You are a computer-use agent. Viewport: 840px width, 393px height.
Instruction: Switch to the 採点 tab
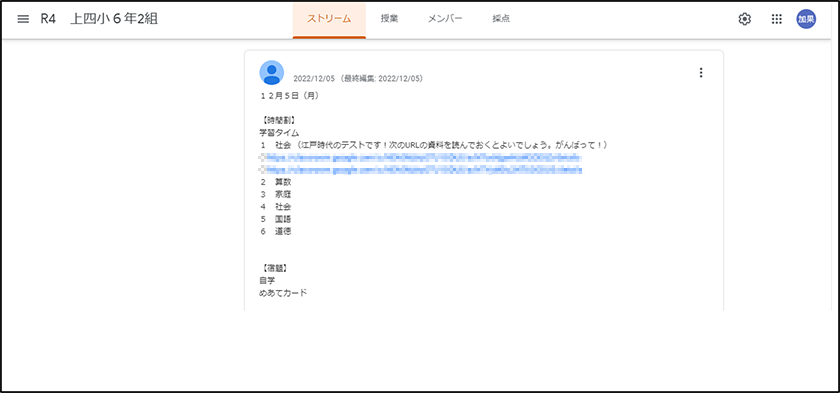pyautogui.click(x=501, y=19)
